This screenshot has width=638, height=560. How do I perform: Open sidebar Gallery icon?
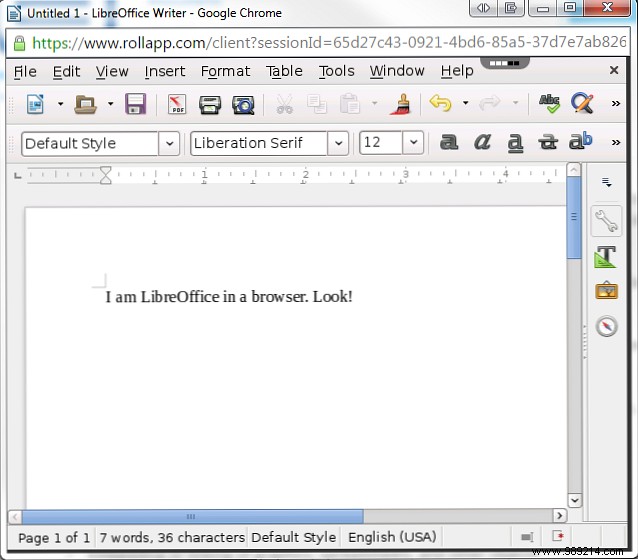click(x=606, y=291)
